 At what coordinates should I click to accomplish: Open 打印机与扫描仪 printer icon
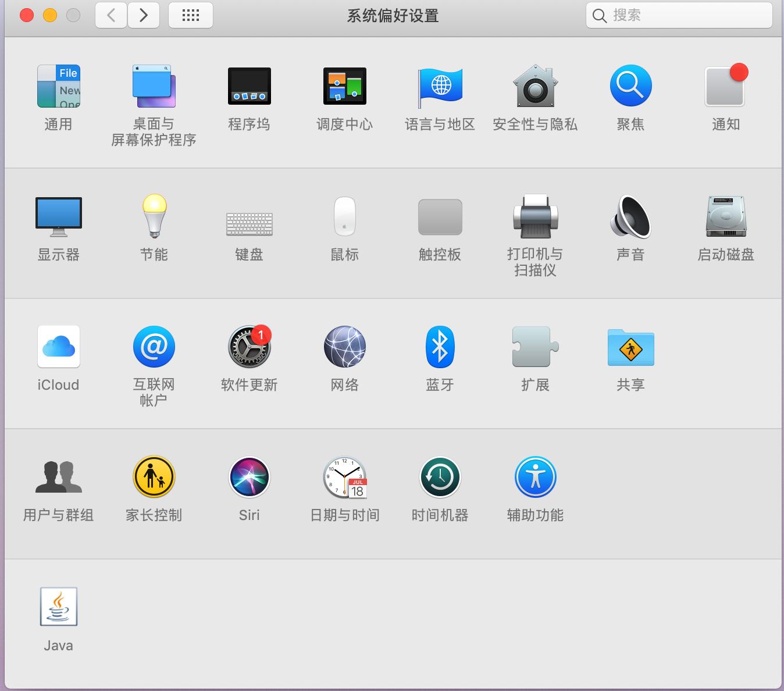(x=536, y=216)
